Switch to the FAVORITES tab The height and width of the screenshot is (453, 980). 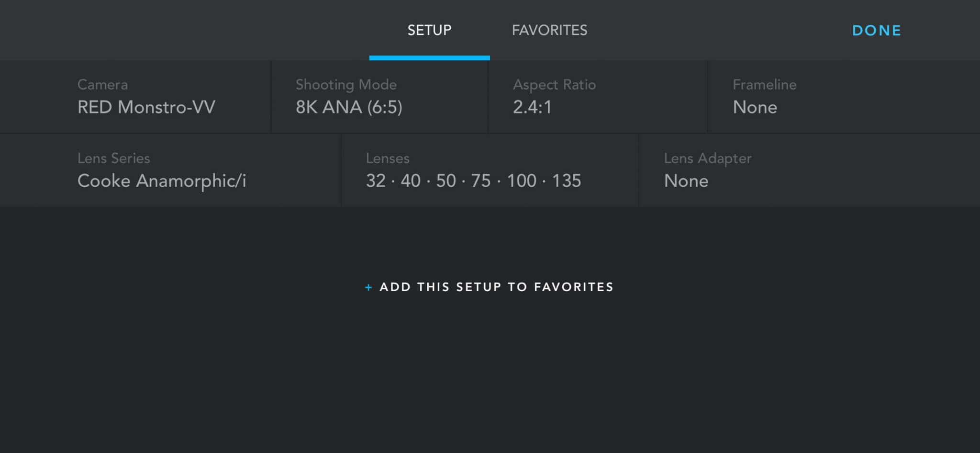tap(549, 30)
